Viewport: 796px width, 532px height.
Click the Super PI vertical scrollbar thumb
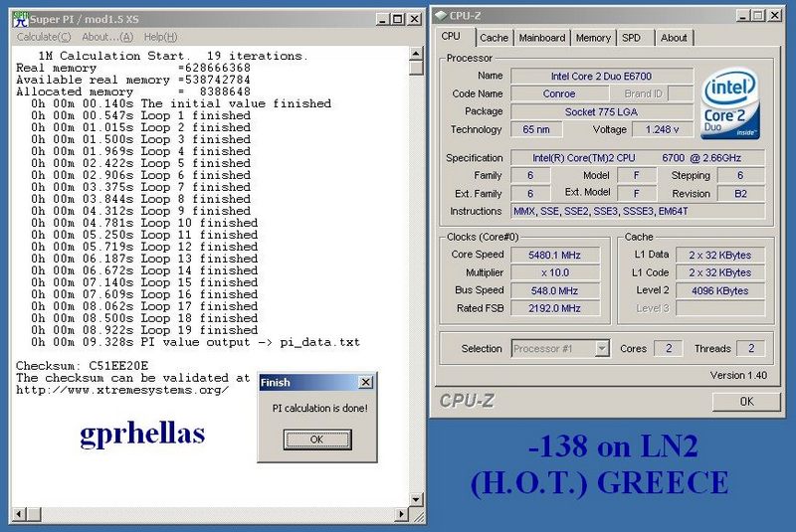416,68
